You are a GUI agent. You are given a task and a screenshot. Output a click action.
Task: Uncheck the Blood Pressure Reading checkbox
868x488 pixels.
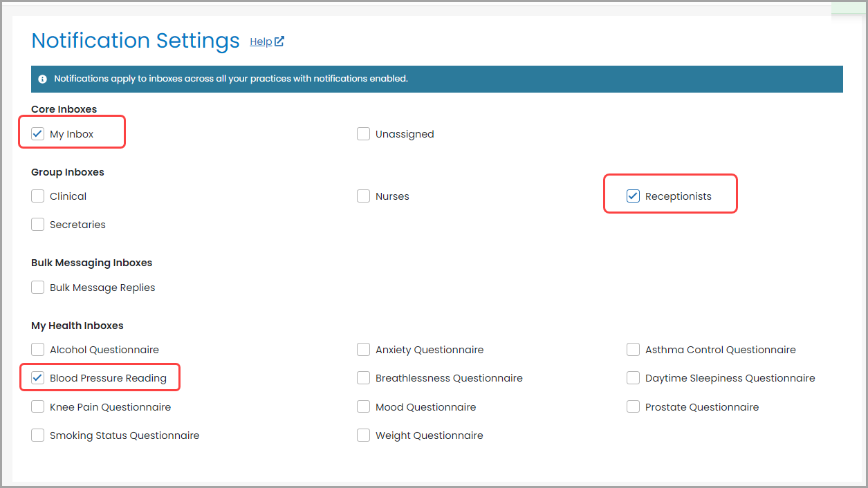pyautogui.click(x=38, y=378)
